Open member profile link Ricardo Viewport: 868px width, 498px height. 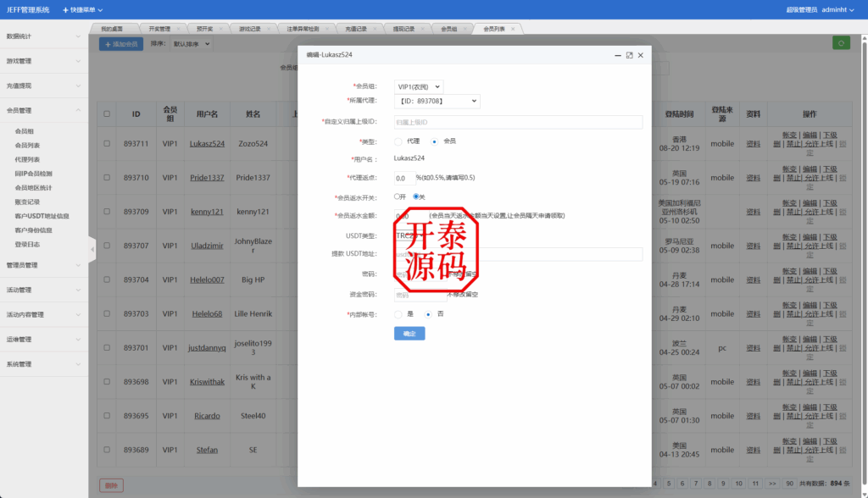(208, 416)
